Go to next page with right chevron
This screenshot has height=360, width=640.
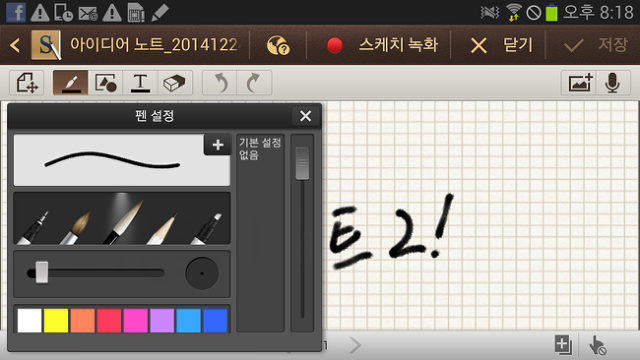(x=355, y=345)
